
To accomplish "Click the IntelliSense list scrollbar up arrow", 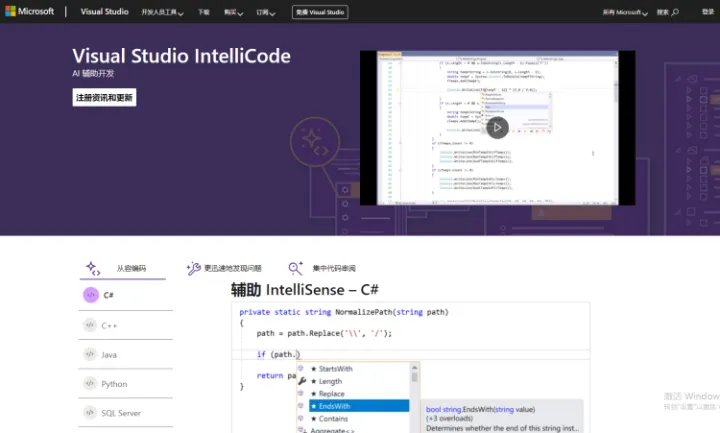I will [x=414, y=367].
